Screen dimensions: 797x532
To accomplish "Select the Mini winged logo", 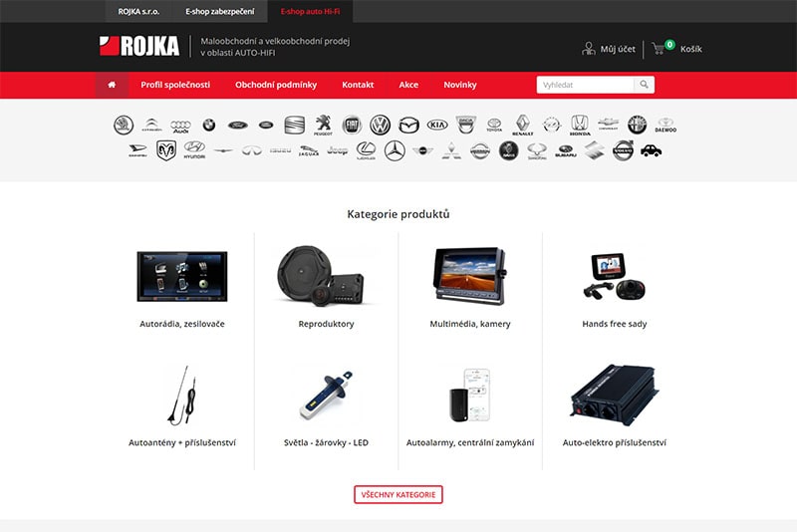I will (422, 150).
